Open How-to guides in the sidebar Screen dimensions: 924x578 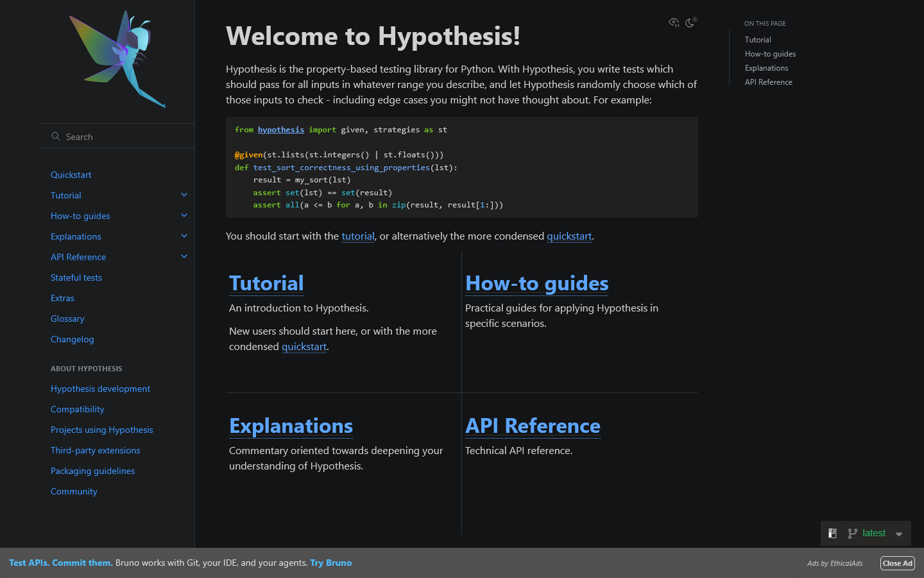(x=80, y=216)
